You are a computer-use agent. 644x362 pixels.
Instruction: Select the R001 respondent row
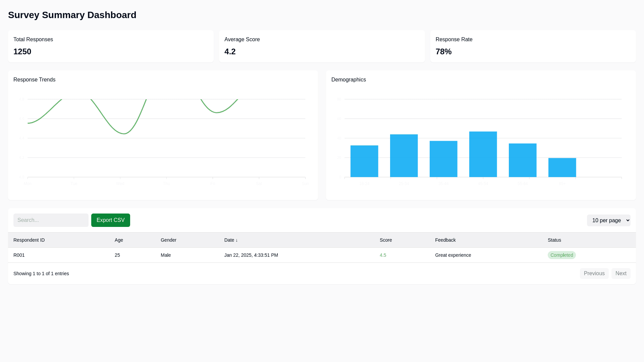click(19, 255)
